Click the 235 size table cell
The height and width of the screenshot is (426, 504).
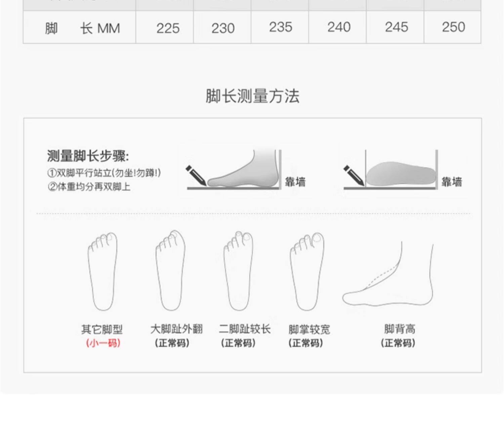[x=280, y=27]
